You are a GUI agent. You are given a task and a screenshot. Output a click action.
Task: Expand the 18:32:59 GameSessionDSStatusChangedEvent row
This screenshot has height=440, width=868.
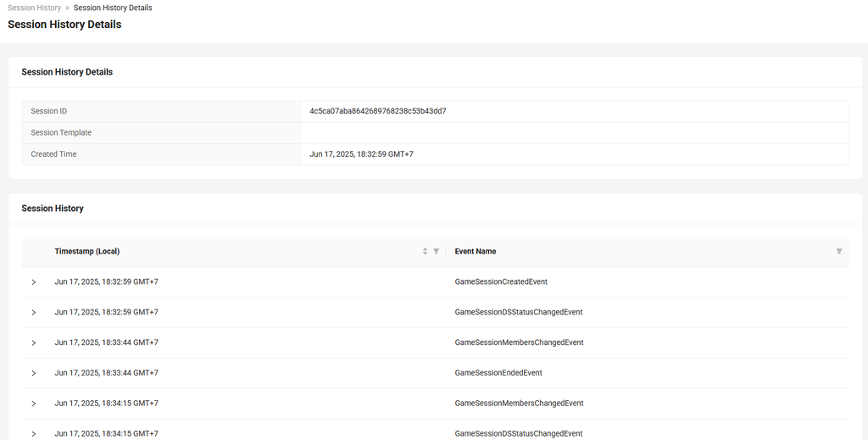pos(34,313)
